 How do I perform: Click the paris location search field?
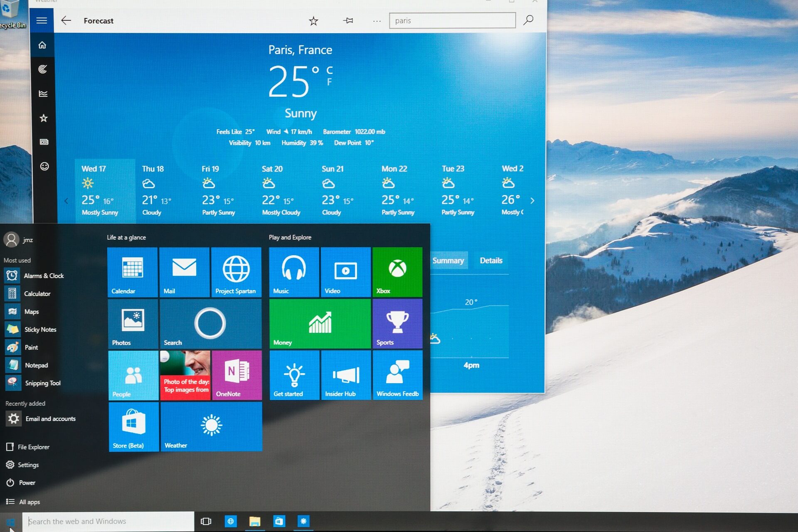452,20
